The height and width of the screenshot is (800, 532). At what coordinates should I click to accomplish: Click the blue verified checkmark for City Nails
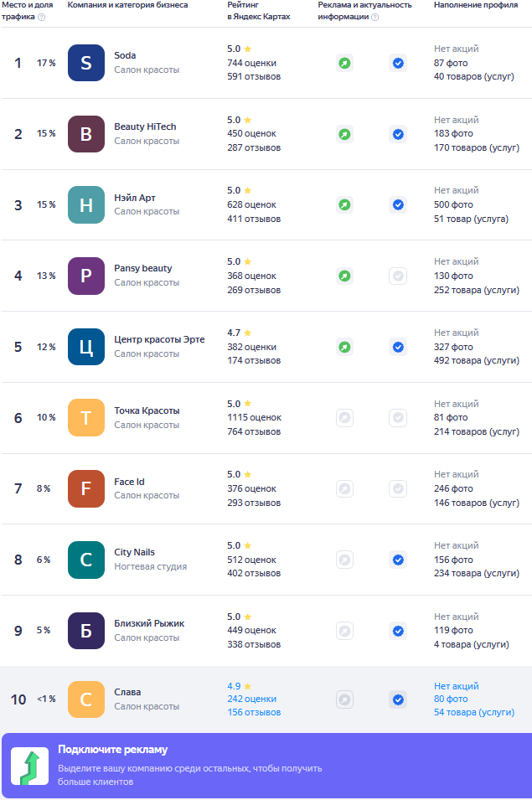398,560
